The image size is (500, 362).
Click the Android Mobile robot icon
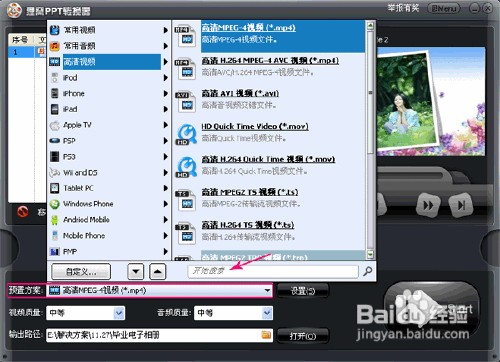pos(54,220)
